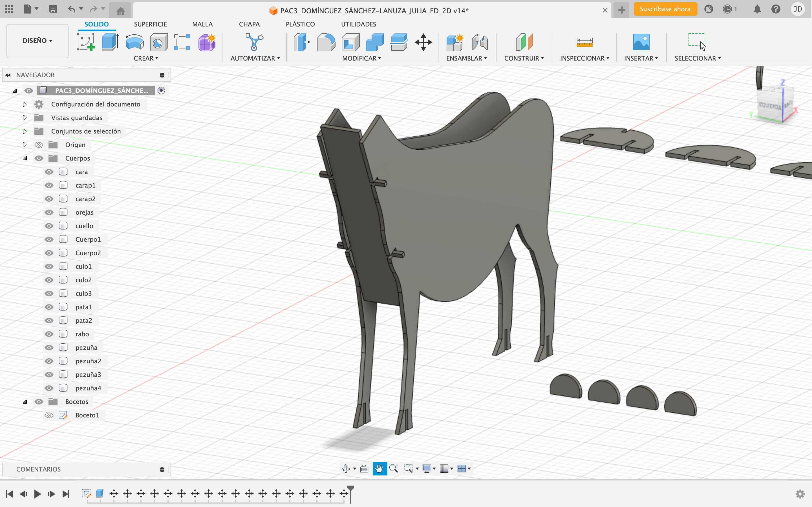Screen dimensions: 812x507
Task: Switch to the SUPERFICIE tab
Action: 150,24
